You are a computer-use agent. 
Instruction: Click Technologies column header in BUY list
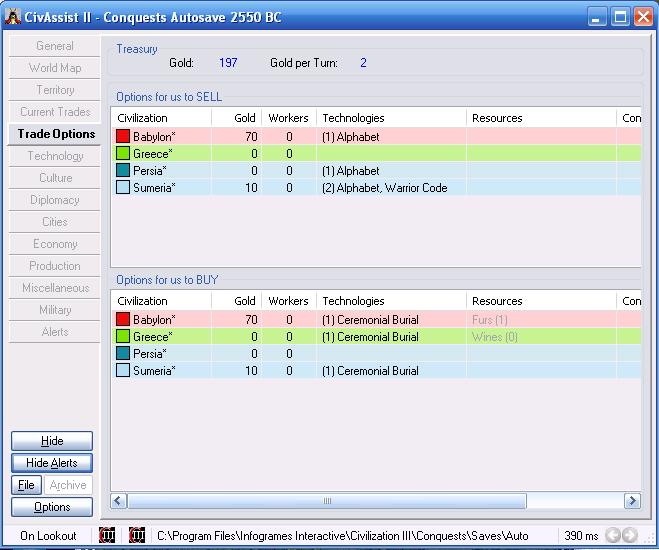[391, 301]
